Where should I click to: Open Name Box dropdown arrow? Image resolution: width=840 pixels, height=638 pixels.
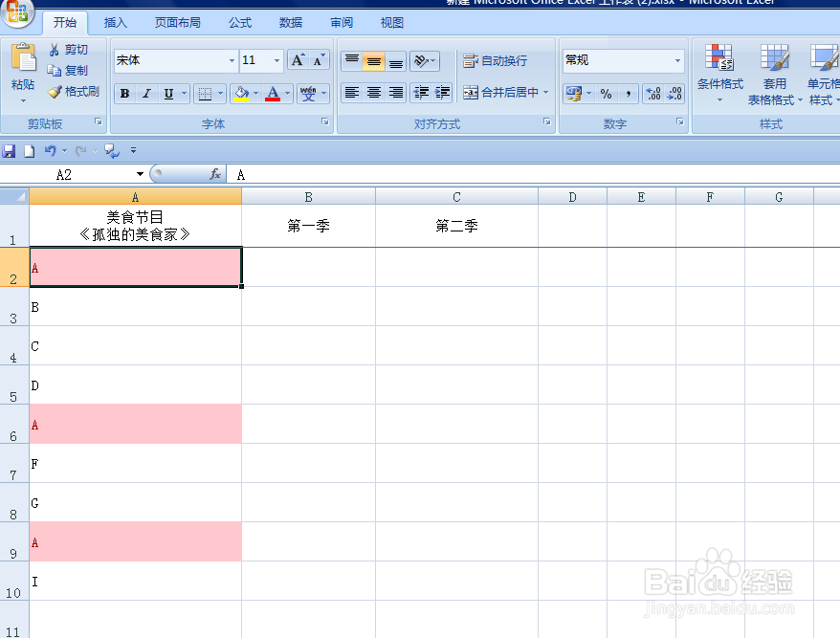(x=140, y=174)
